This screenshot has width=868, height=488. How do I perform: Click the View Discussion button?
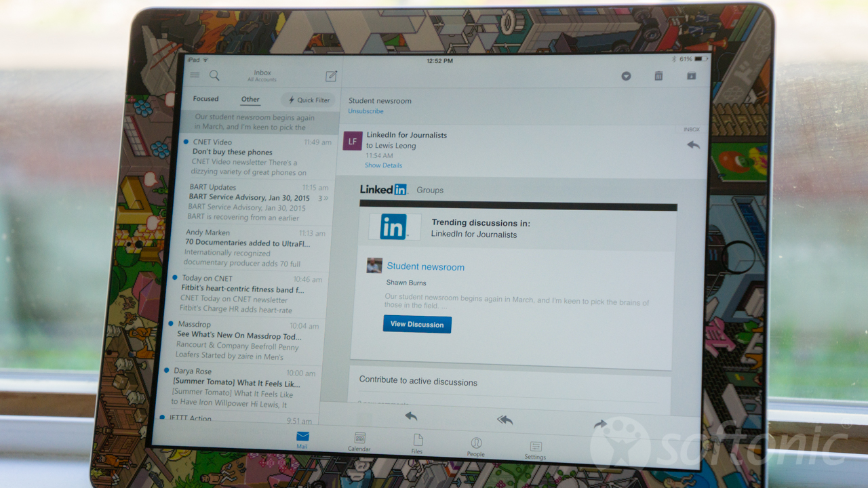point(417,324)
